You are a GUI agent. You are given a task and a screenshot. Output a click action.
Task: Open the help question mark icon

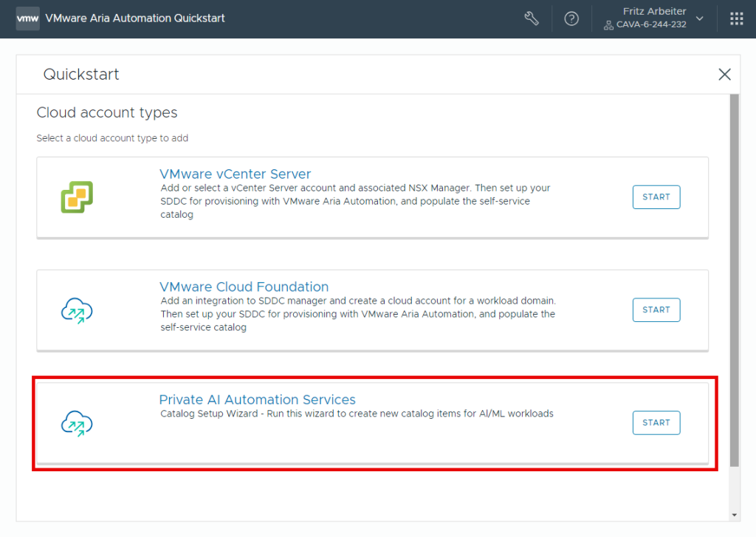click(x=571, y=18)
